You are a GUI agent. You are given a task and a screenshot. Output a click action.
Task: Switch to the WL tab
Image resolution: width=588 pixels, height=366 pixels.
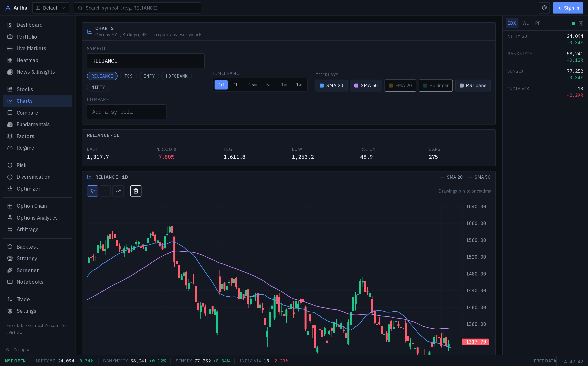pyautogui.click(x=525, y=23)
